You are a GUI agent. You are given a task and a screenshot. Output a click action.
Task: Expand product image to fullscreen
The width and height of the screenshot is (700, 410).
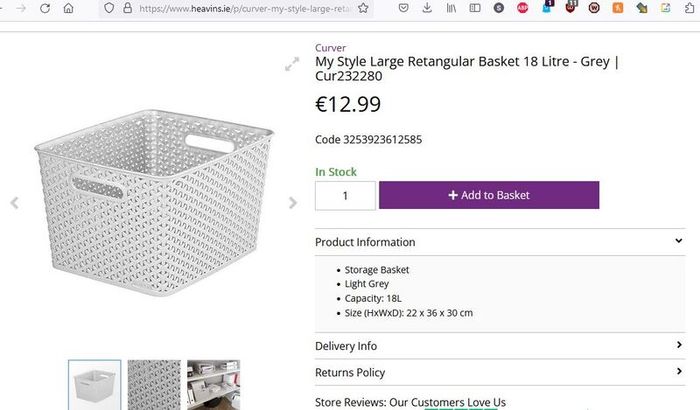tap(292, 64)
